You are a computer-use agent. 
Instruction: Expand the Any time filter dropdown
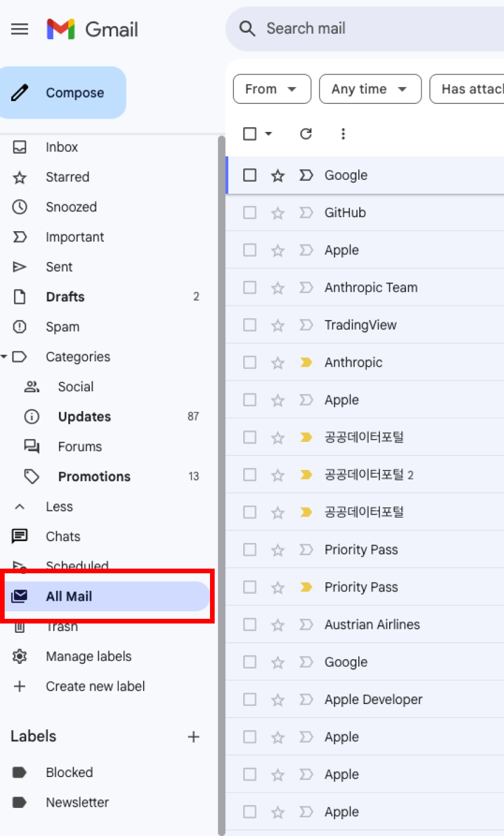[x=370, y=89]
